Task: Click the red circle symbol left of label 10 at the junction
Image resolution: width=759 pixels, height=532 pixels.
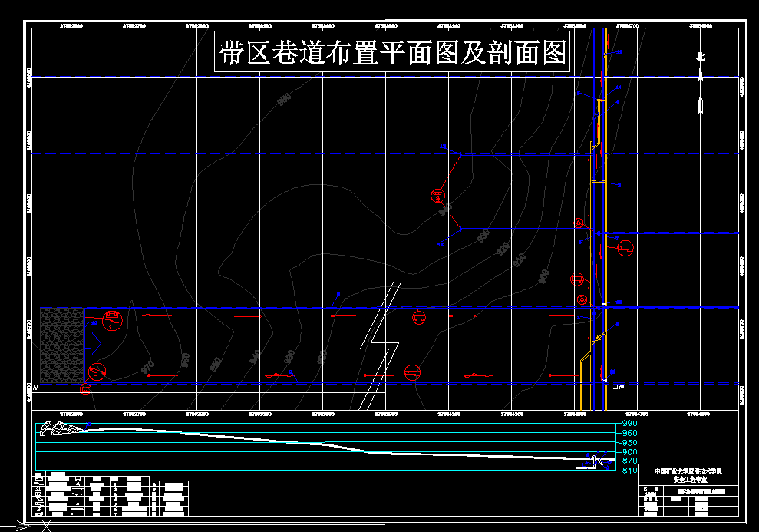Action: click(x=582, y=299)
